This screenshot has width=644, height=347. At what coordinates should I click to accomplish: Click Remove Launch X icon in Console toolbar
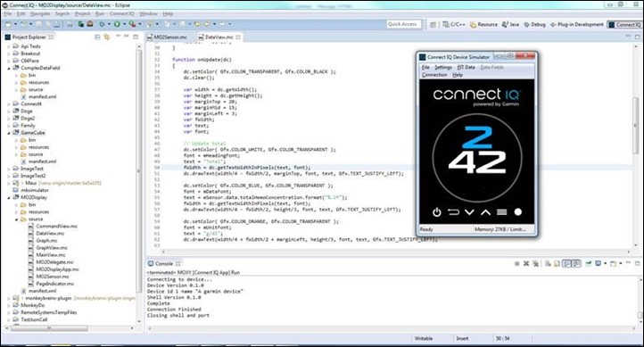(526, 264)
